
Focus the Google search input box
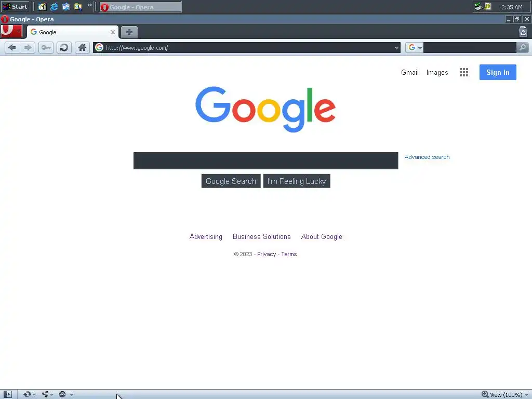coord(265,161)
